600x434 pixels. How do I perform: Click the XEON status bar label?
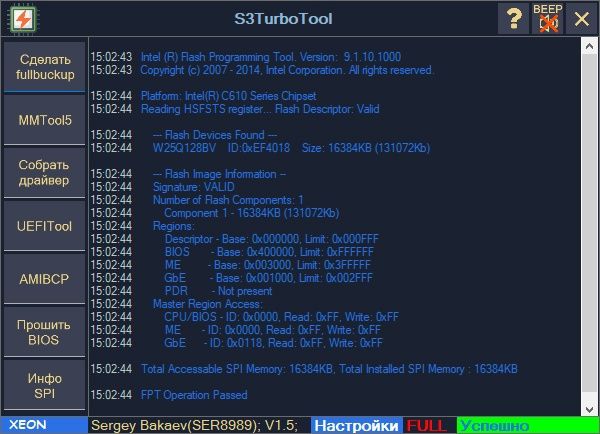pos(44,425)
